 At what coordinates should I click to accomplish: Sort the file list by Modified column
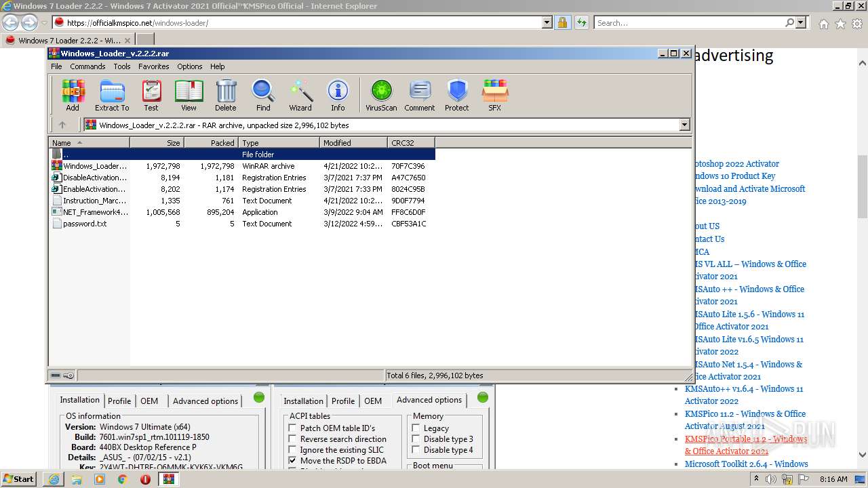(353, 142)
